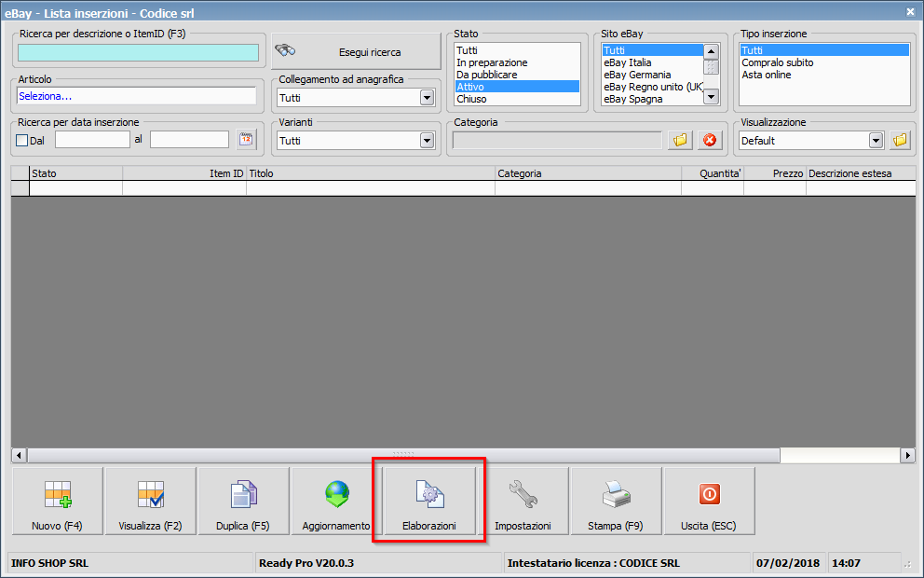This screenshot has height=578, width=924.
Task: Sort by the Stato column header
Action: (x=76, y=173)
